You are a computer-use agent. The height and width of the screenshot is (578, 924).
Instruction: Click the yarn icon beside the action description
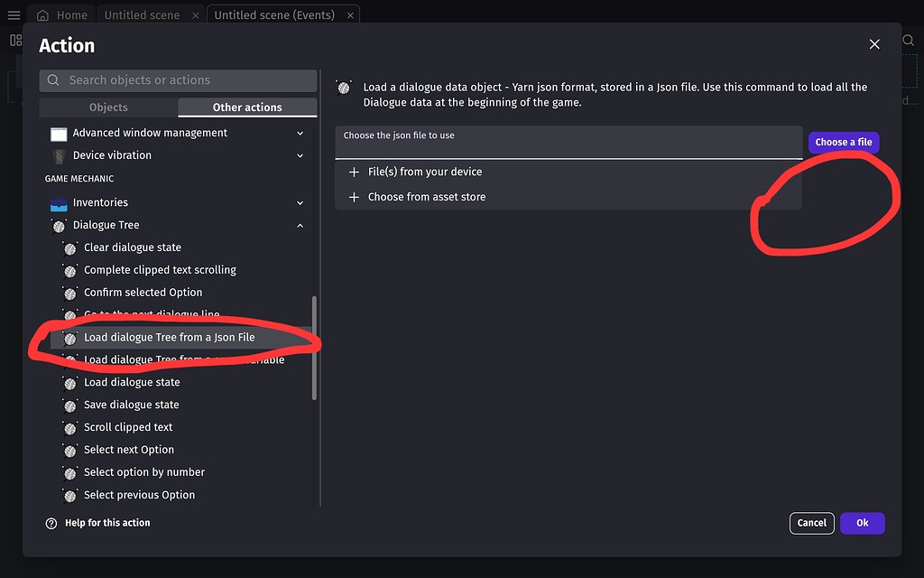point(344,88)
